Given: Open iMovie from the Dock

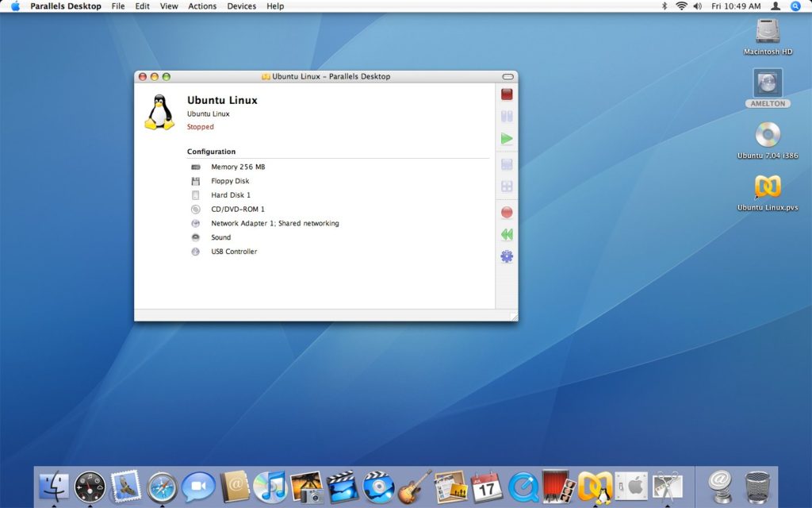Looking at the screenshot, I should (343, 487).
